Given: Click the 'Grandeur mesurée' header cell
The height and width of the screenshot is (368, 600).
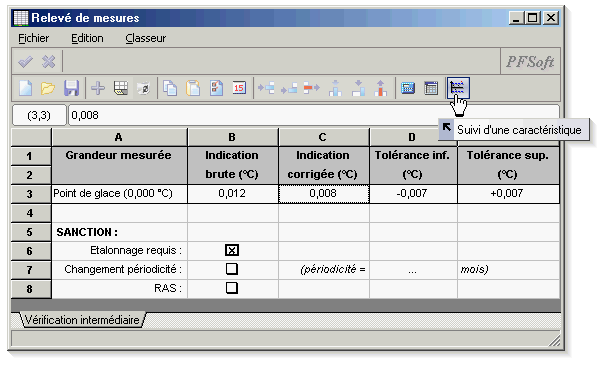Looking at the screenshot, I should click(x=119, y=165).
